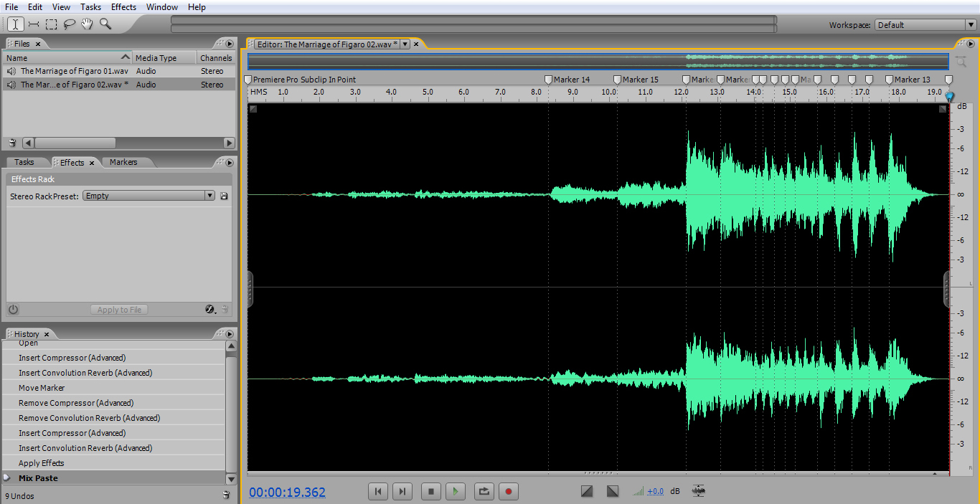Select the Hand tool
The width and height of the screenshot is (980, 504).
(86, 24)
